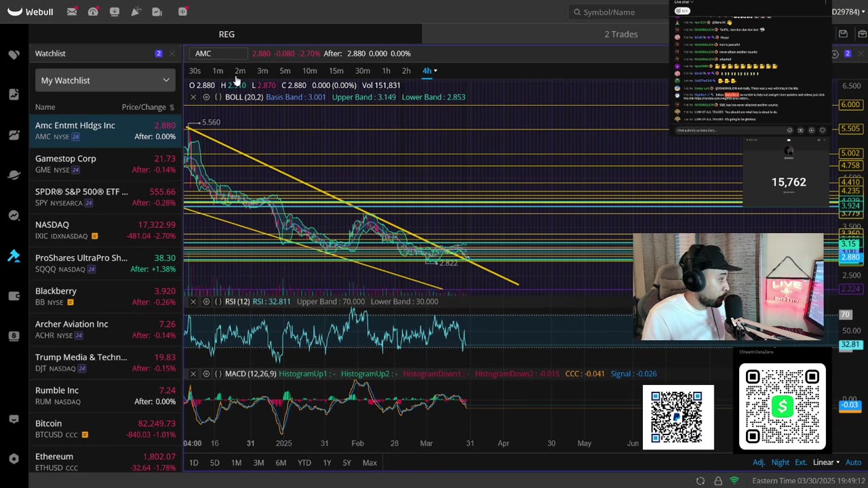Toggle MACD indicator visibility eye

(x=206, y=373)
